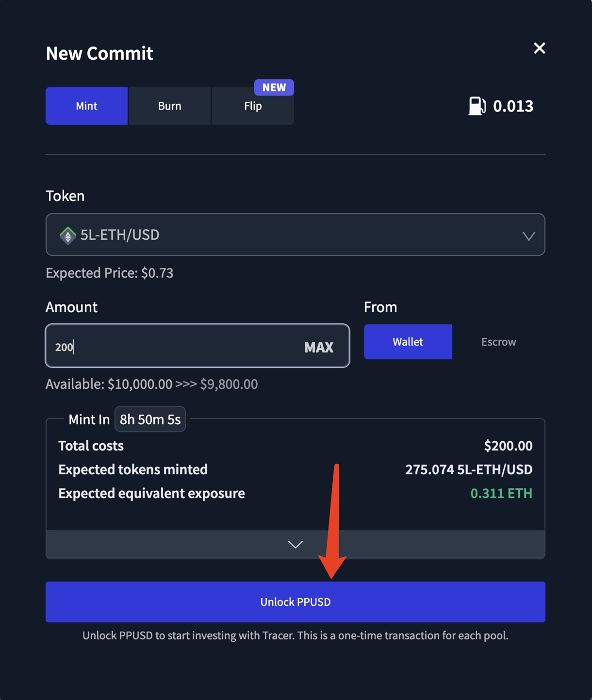Switch to the Burn tab

(169, 106)
